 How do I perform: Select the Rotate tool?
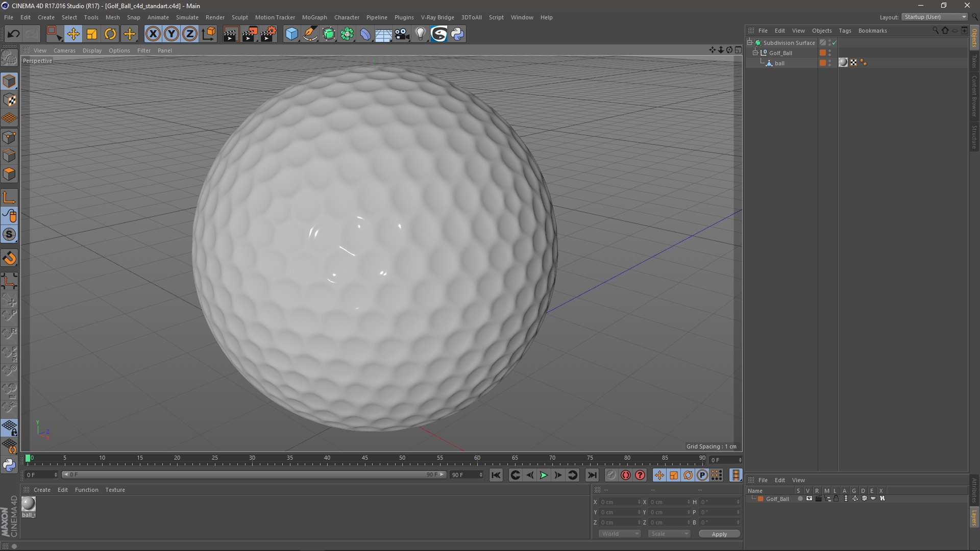tap(110, 34)
